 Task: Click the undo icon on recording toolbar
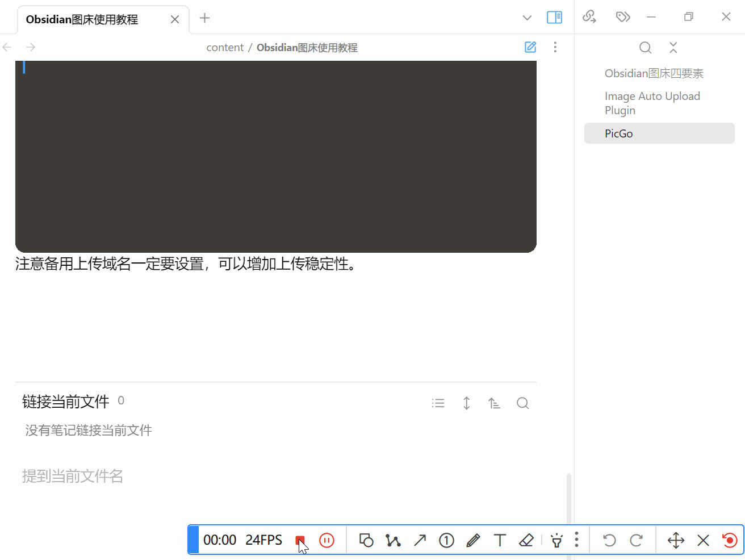coord(609,540)
